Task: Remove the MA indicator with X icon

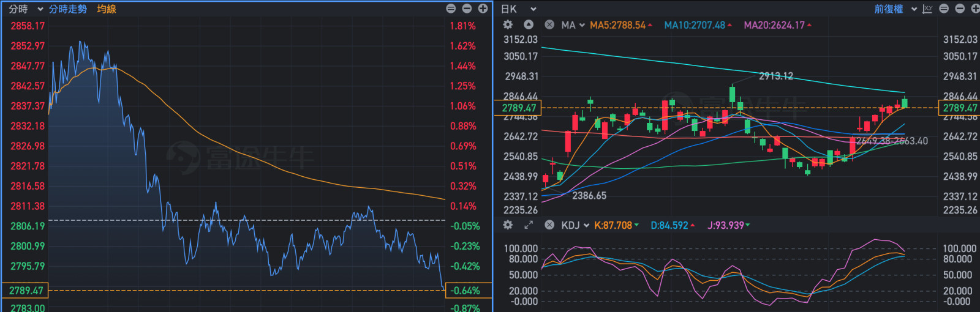Action: [x=549, y=25]
